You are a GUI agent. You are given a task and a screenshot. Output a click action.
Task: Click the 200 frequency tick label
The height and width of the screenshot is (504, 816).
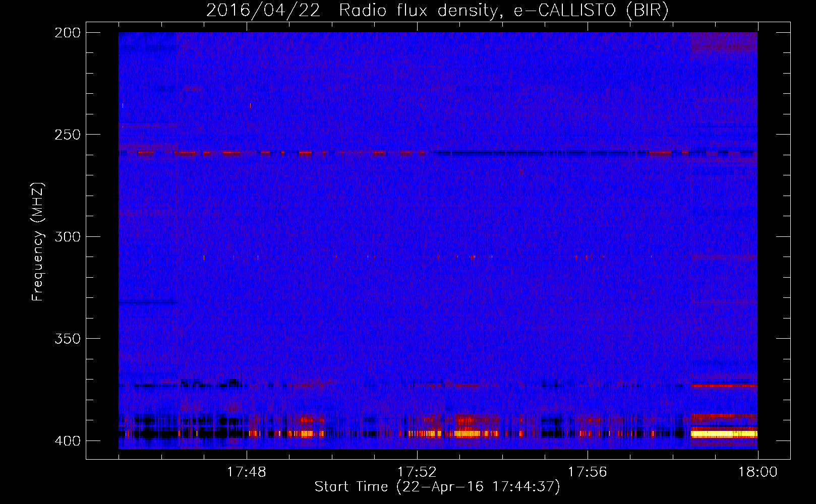[x=67, y=33]
